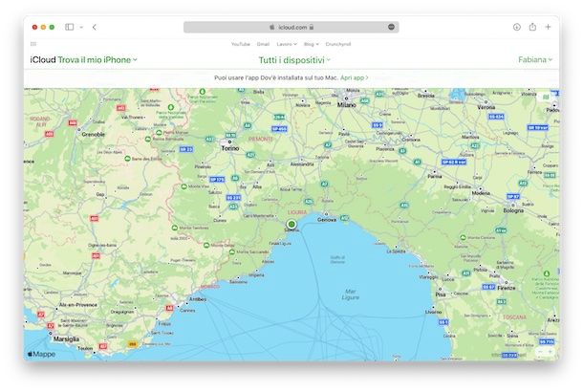Click the Milano city label
This screenshot has height=392, width=583.
click(347, 105)
